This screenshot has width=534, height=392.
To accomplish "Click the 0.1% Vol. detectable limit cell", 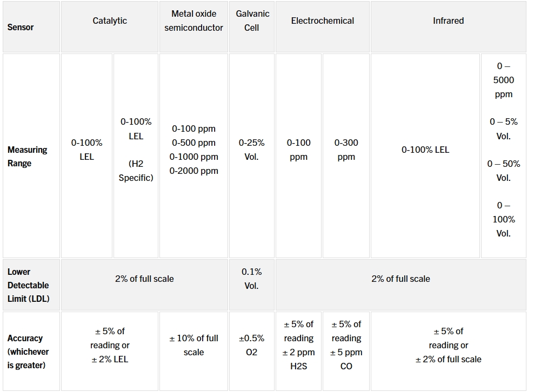I will tap(251, 279).
